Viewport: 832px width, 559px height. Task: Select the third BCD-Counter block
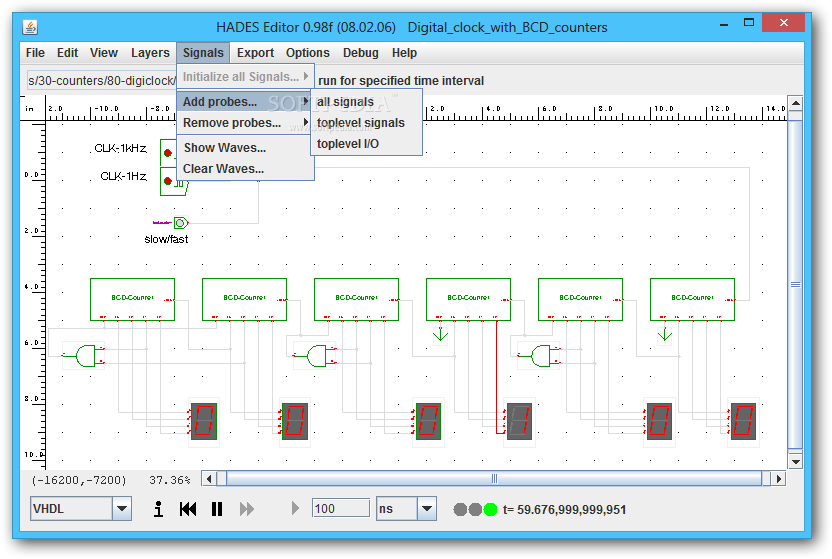[x=356, y=299]
